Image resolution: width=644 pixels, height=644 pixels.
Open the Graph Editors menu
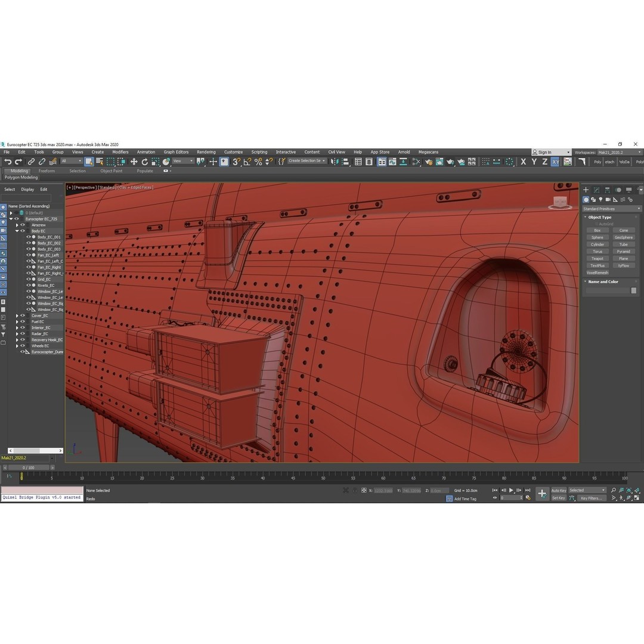tap(176, 152)
